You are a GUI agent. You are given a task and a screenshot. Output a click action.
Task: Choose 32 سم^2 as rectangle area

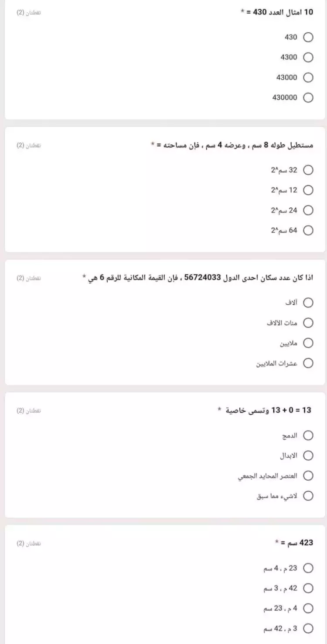(308, 170)
